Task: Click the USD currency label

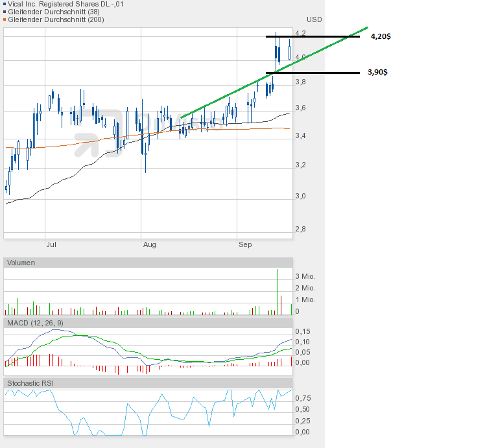Action: (x=314, y=20)
